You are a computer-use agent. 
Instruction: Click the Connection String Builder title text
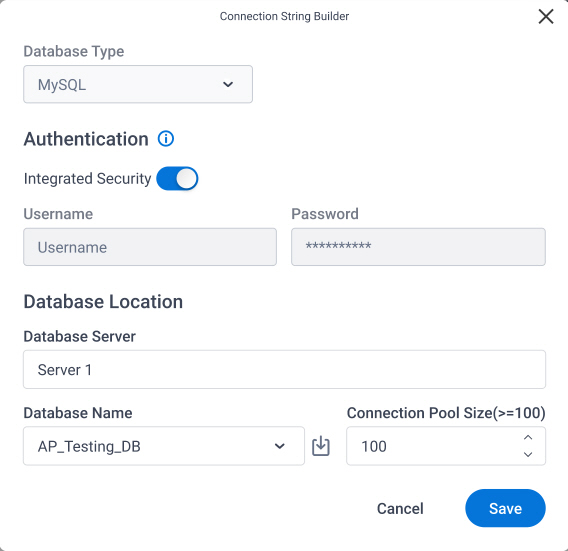[x=284, y=16]
